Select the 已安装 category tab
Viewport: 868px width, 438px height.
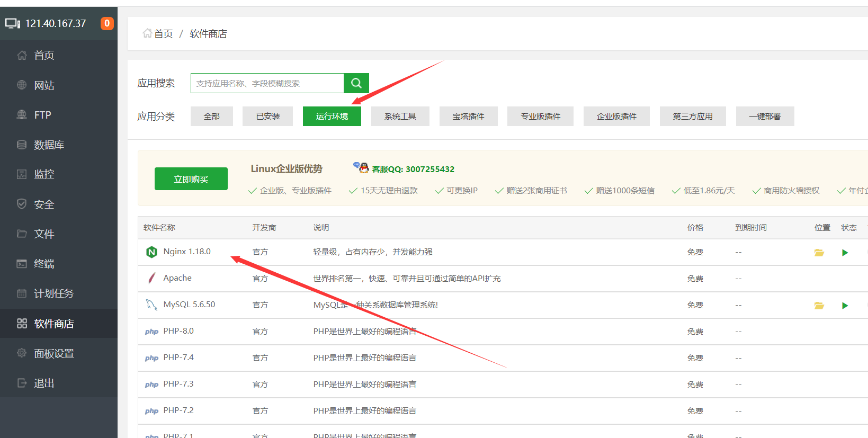267,116
